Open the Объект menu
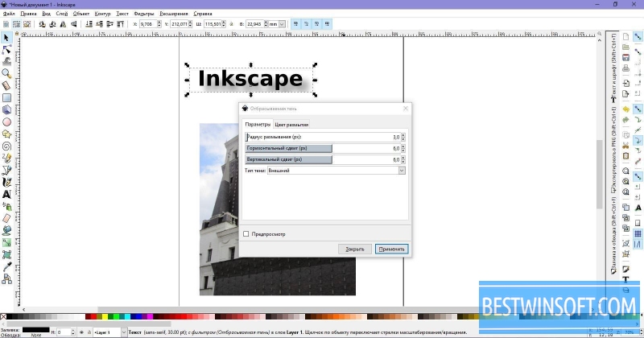 (81, 14)
